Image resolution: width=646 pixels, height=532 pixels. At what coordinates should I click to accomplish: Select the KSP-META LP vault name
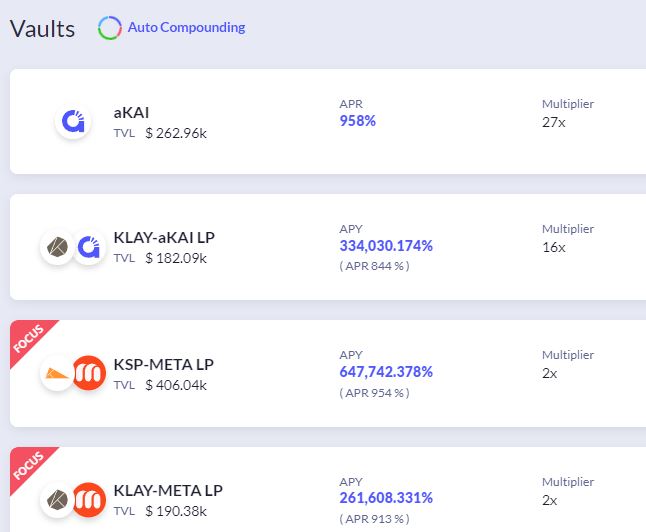[x=164, y=364]
